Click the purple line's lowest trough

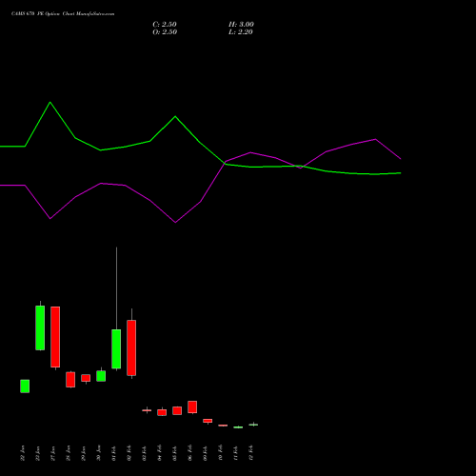[175, 223]
